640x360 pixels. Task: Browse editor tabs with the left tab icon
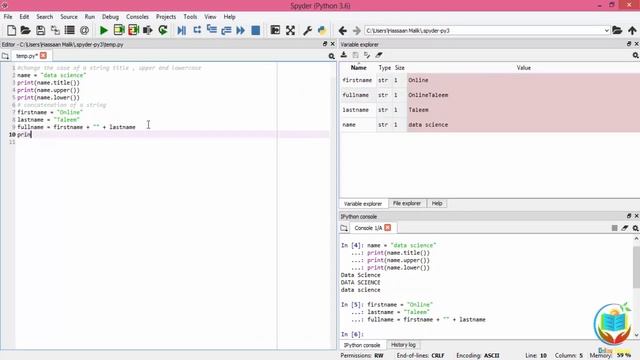5,56
